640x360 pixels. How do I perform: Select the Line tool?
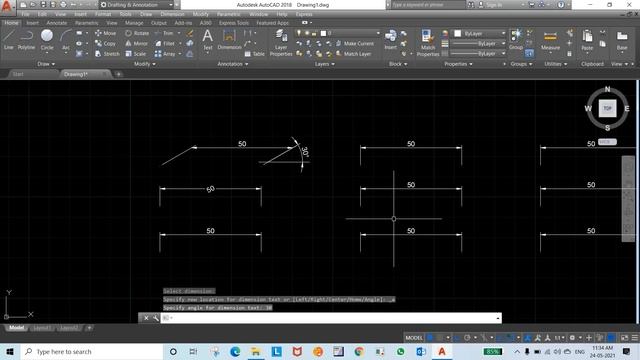[x=9, y=40]
